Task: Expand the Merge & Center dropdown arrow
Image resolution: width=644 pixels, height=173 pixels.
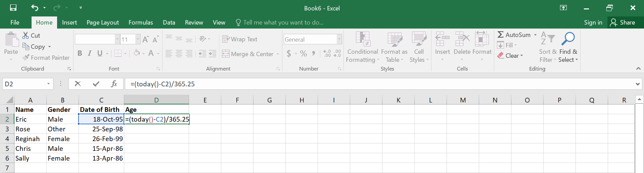Action: 278,54
